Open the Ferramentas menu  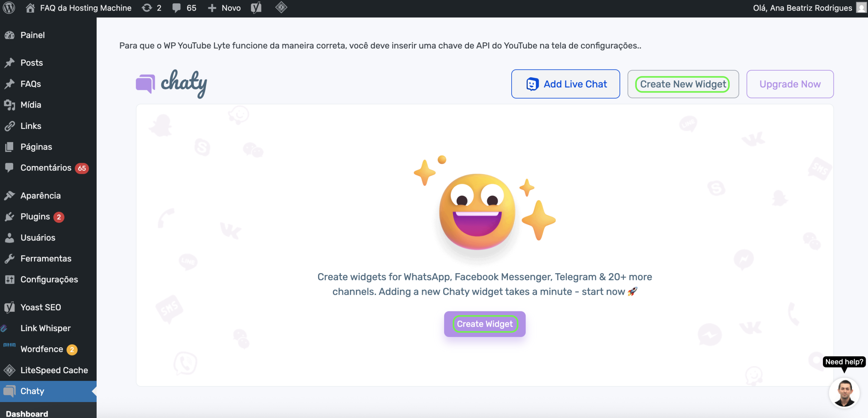(48, 259)
